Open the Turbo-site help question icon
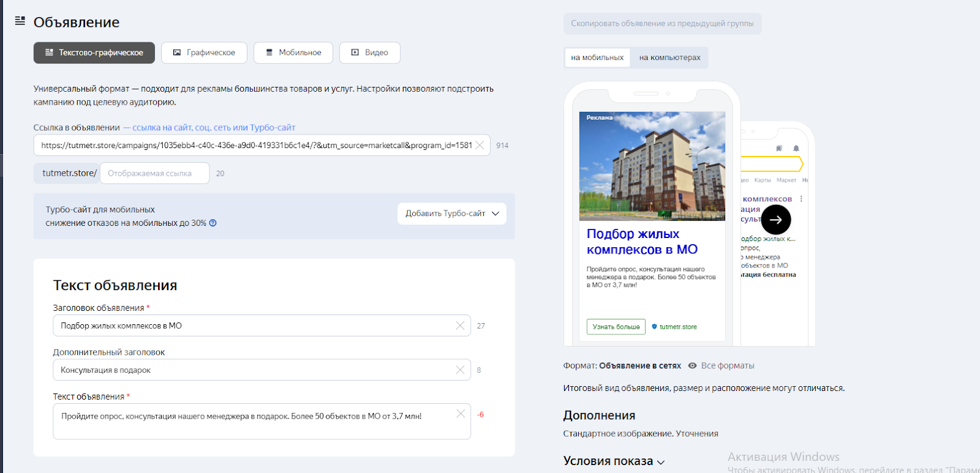 tap(213, 223)
